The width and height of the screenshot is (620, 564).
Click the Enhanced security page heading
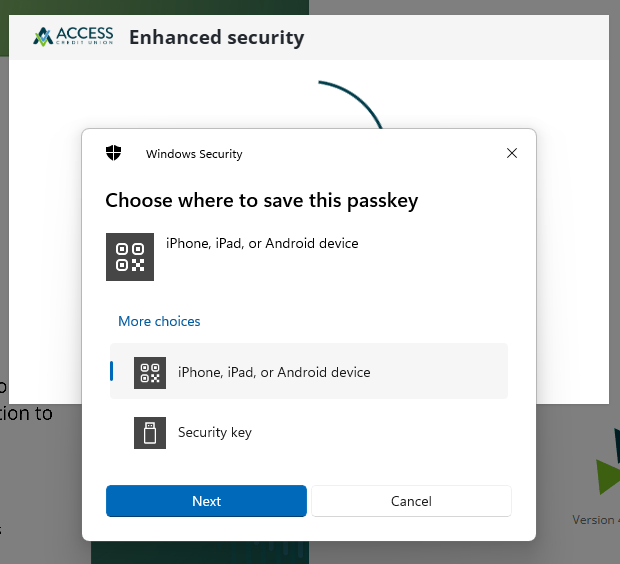(x=216, y=38)
